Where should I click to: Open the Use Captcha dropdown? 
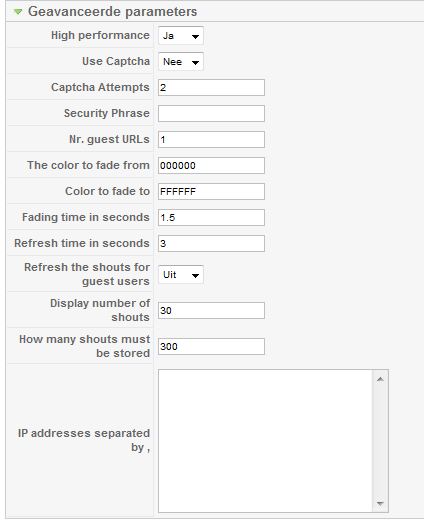tap(181, 62)
